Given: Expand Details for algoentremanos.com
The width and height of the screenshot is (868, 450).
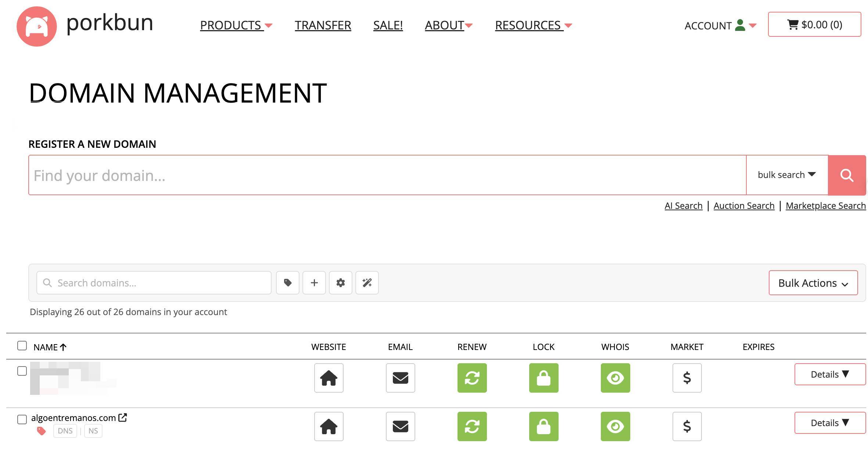Looking at the screenshot, I should coord(829,423).
